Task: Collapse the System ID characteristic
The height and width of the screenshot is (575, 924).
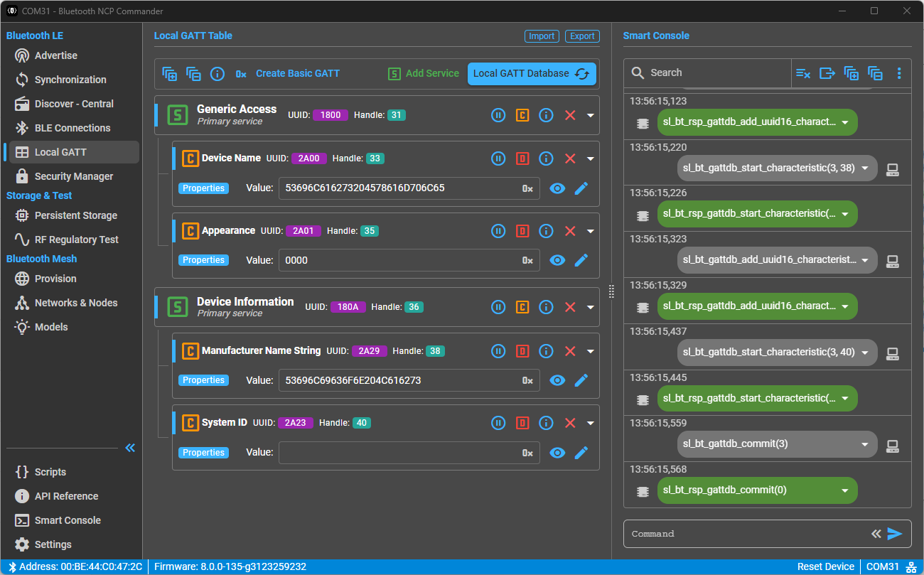Action: pyautogui.click(x=591, y=424)
